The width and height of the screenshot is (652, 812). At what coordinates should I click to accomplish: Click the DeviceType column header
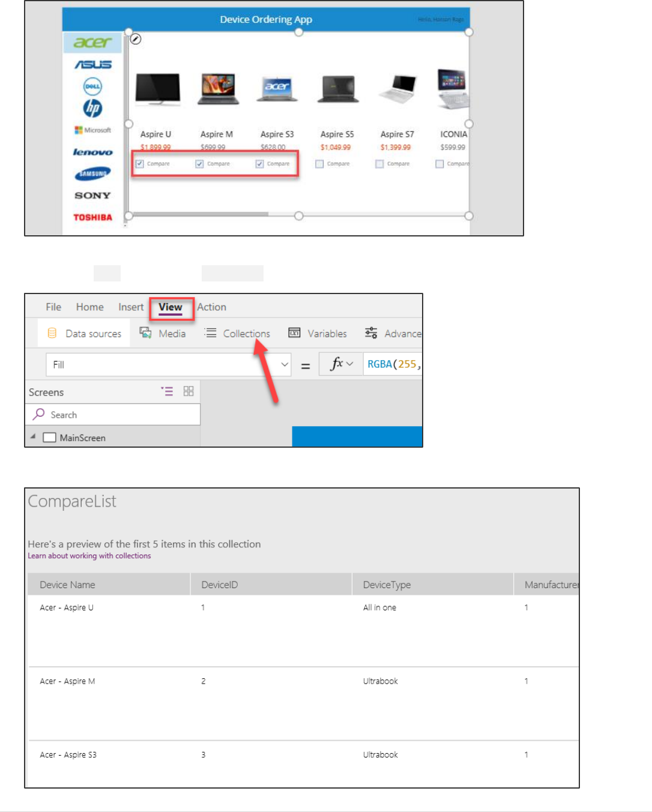coord(433,585)
